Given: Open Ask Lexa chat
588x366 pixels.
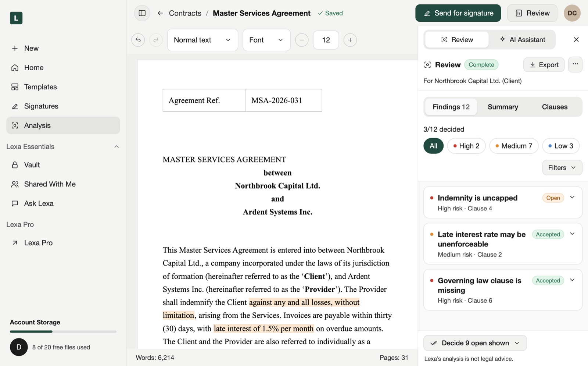Looking at the screenshot, I should [x=63, y=203].
